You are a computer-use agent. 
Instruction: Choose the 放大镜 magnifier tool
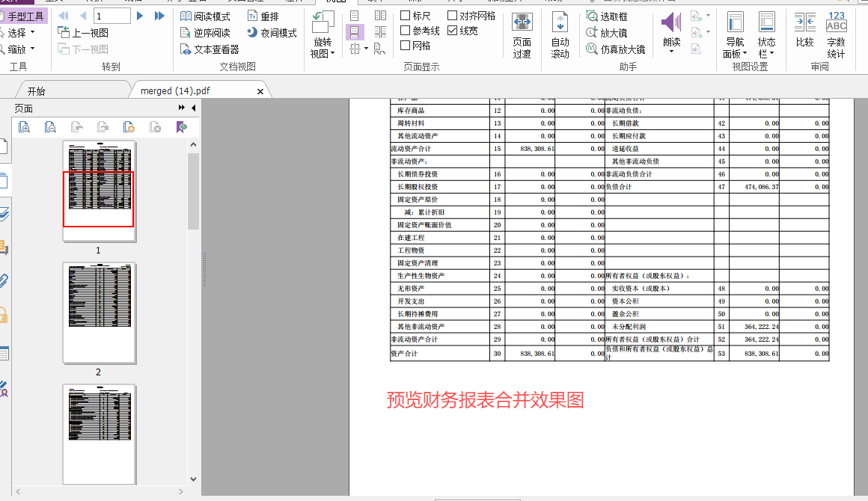coord(607,33)
